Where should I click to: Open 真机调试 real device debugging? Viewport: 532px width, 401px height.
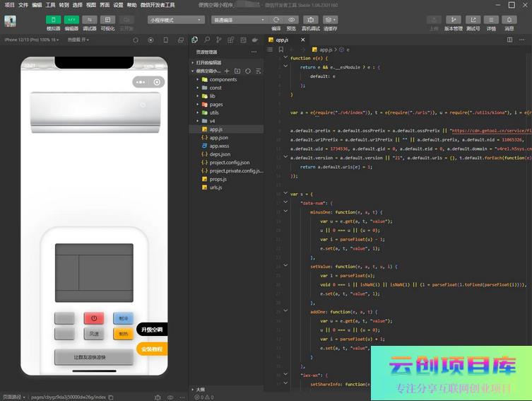[310, 20]
